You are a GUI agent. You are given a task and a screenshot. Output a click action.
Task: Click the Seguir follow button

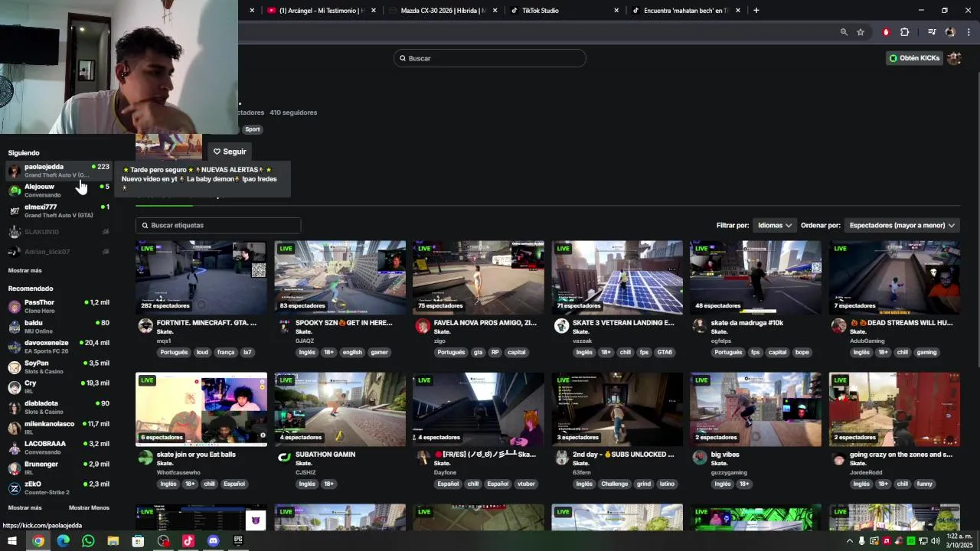(230, 152)
